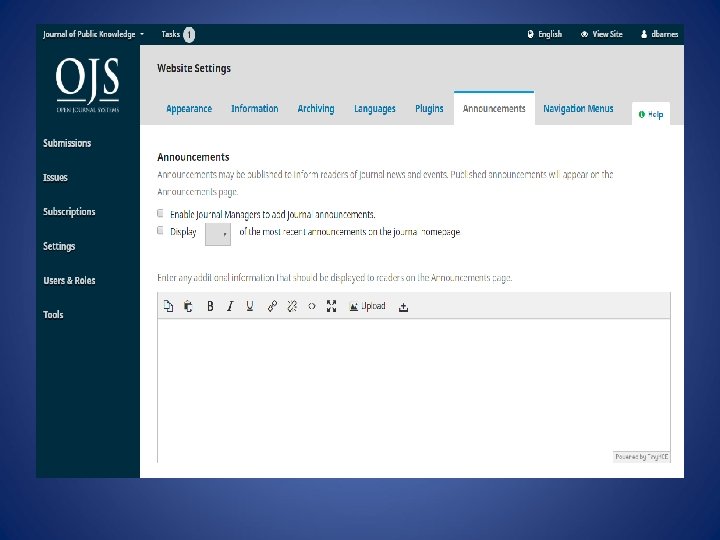Open Tools in sidebar

click(53, 315)
